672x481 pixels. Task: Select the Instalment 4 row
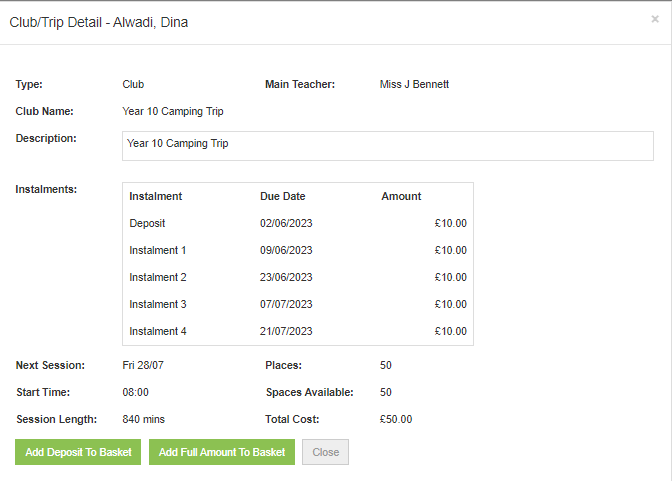click(298, 331)
